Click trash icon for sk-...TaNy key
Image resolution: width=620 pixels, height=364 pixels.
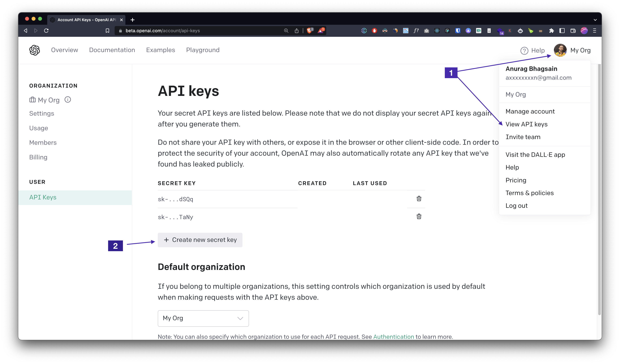point(419,217)
